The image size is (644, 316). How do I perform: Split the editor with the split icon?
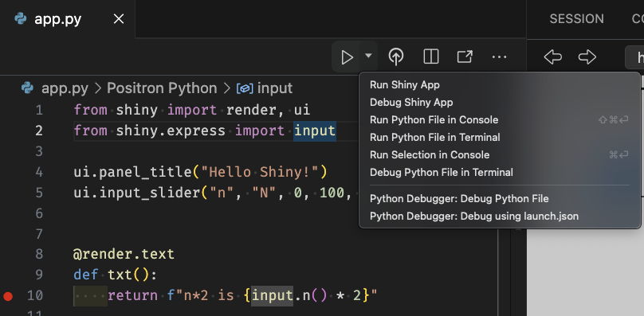pyautogui.click(x=431, y=57)
